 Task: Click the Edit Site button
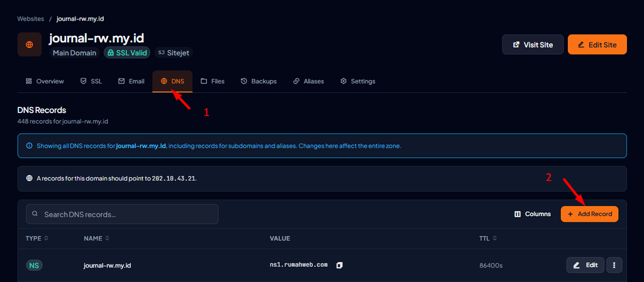[597, 45]
